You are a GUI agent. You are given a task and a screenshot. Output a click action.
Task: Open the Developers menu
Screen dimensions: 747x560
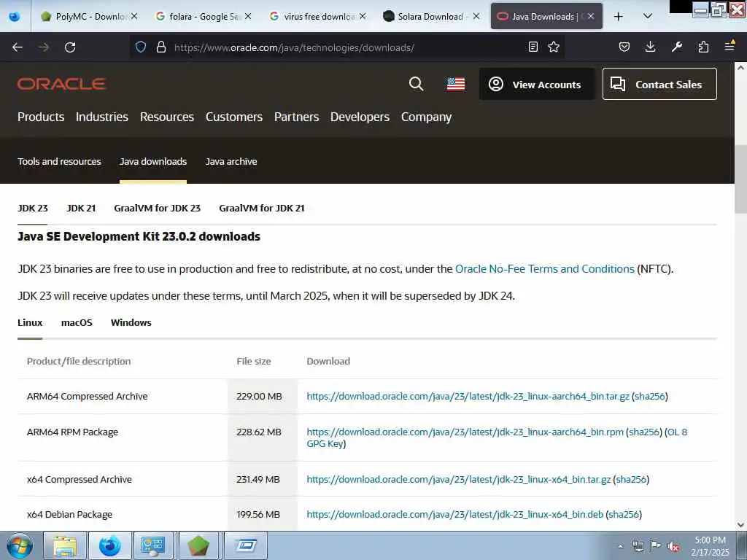360,117
